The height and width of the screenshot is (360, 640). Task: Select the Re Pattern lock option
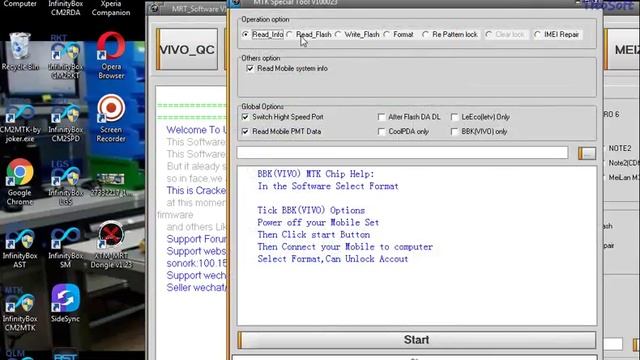[450, 35]
